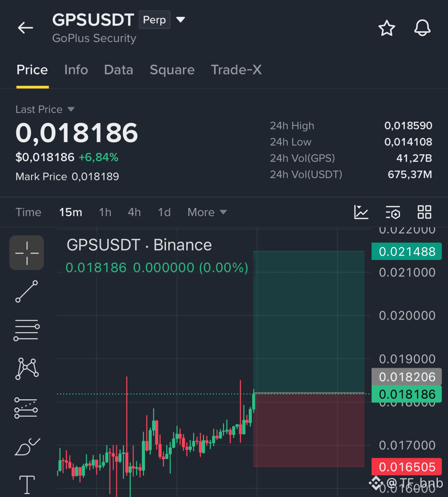Switch to the Trade-X tab
Image resolution: width=448 pixels, height=497 pixels.
pyautogui.click(x=236, y=70)
